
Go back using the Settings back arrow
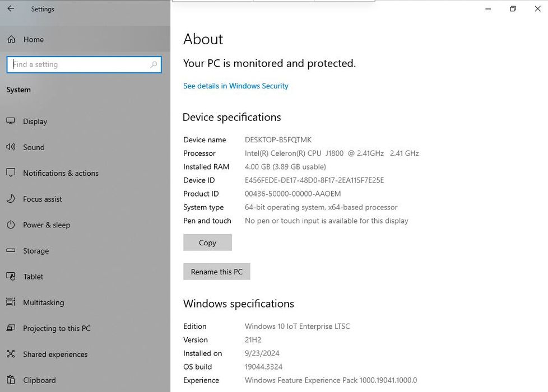11,9
